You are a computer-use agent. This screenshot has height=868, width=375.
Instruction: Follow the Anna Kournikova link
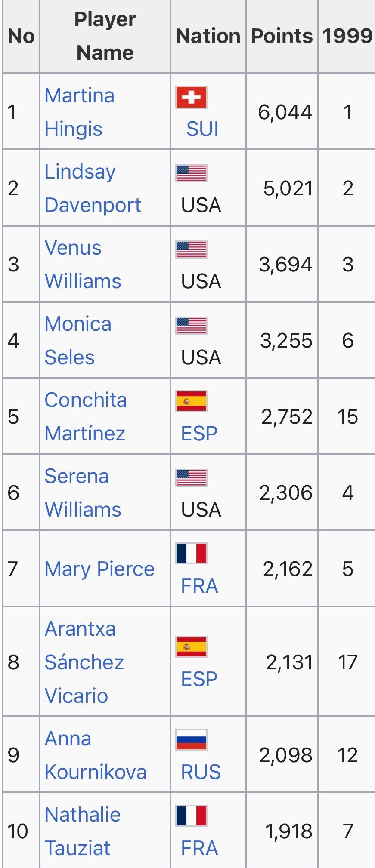pos(96,755)
